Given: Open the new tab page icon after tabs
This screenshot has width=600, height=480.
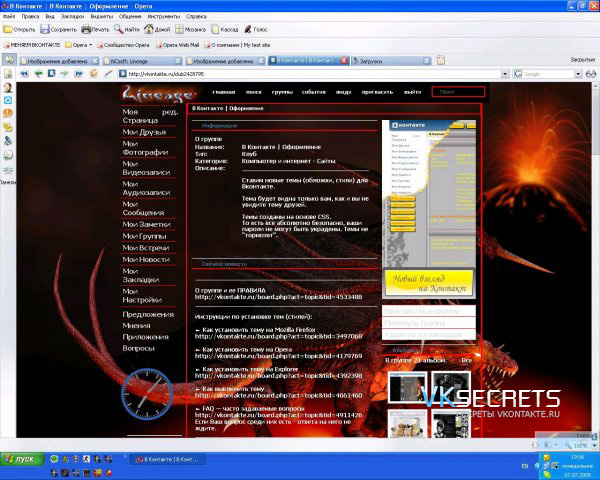Looking at the screenshot, I should coord(441,60).
